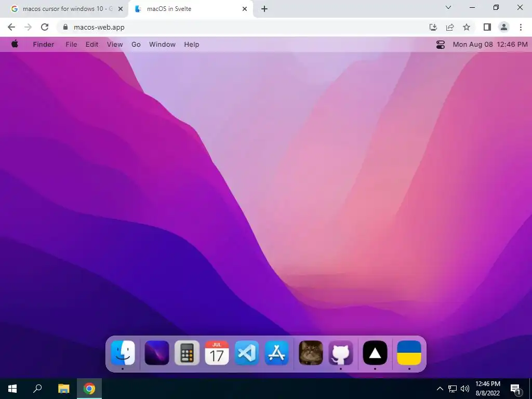
Task: Open Chrome's three-dot menu
Action: [x=521, y=27]
